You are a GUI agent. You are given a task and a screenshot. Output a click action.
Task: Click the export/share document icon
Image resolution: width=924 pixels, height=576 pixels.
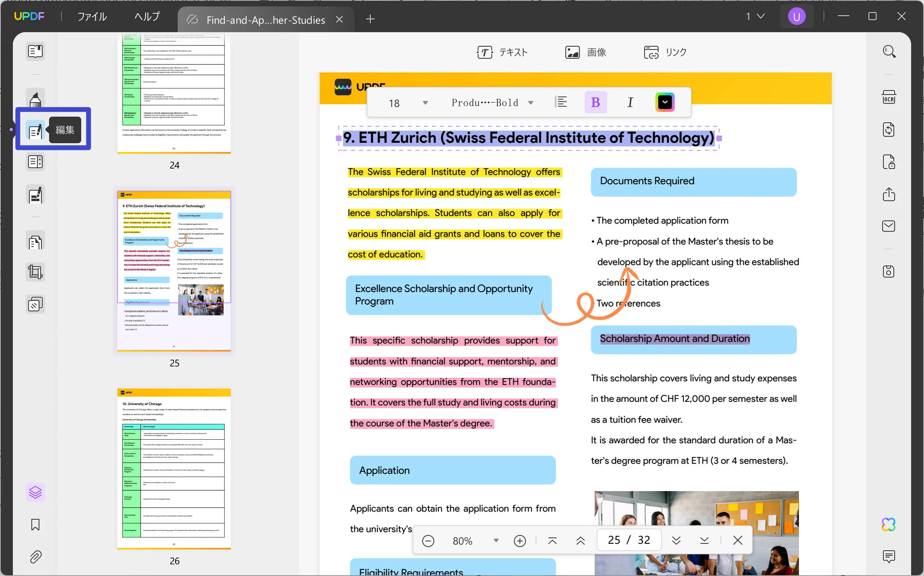coord(889,194)
